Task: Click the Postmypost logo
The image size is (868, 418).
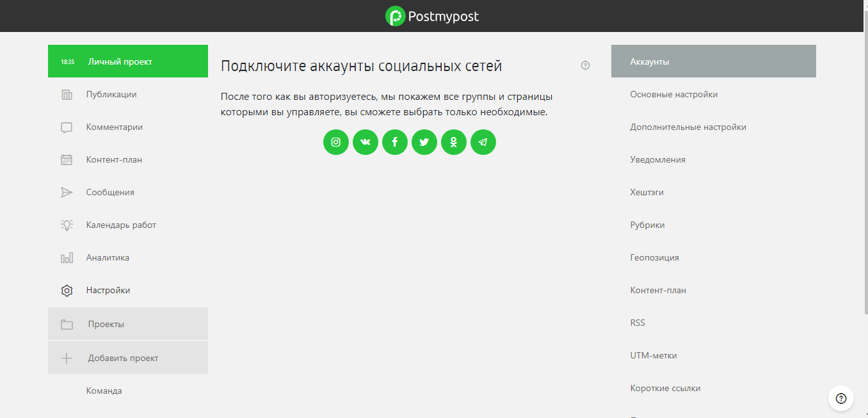Action: (433, 16)
